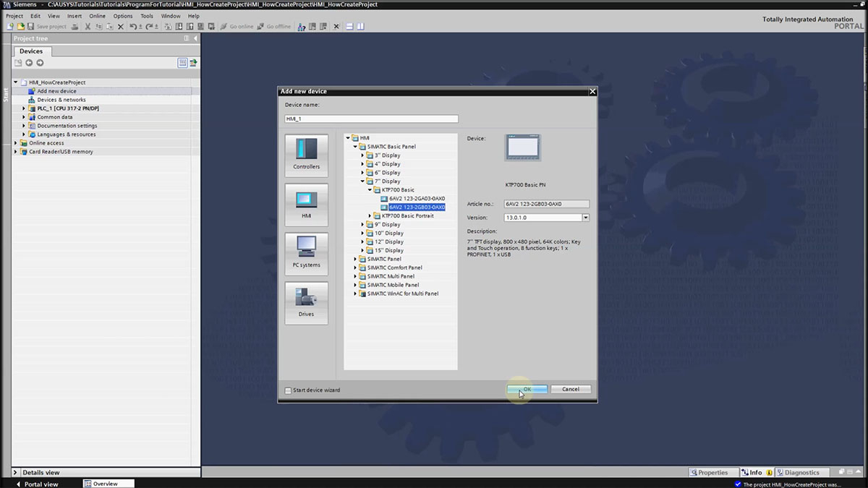Viewport: 868px width, 488px height.
Task: Click the Open project toolbar icon
Action: (20, 27)
